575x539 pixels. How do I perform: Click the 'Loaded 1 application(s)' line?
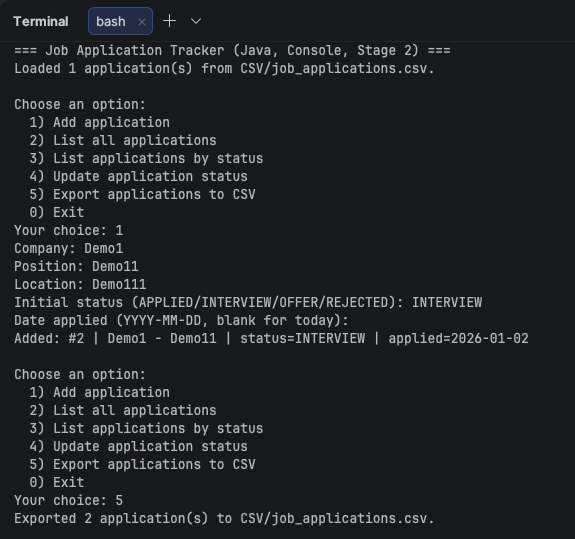(x=224, y=69)
